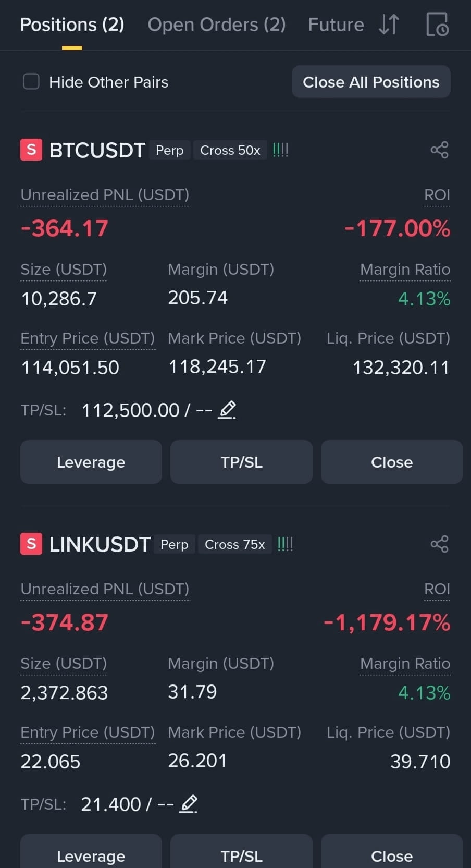Edit LINKUSDT TP/SL pencil icon

click(x=189, y=804)
